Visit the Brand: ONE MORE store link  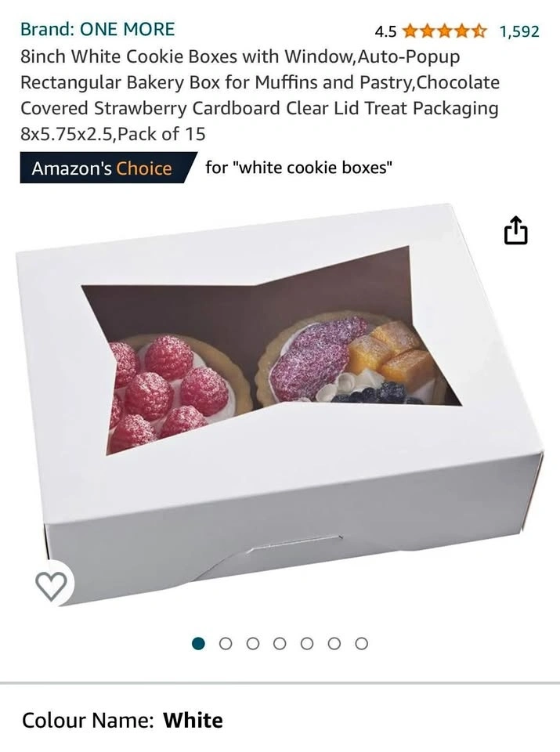tap(97, 29)
